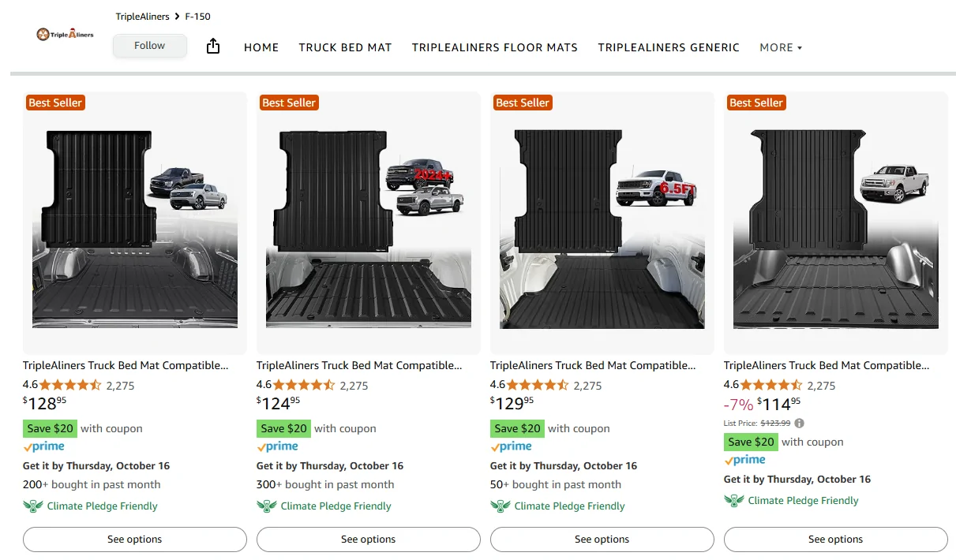Open the HOME store tab
Viewport: 956px width, 560px height.
click(x=261, y=47)
